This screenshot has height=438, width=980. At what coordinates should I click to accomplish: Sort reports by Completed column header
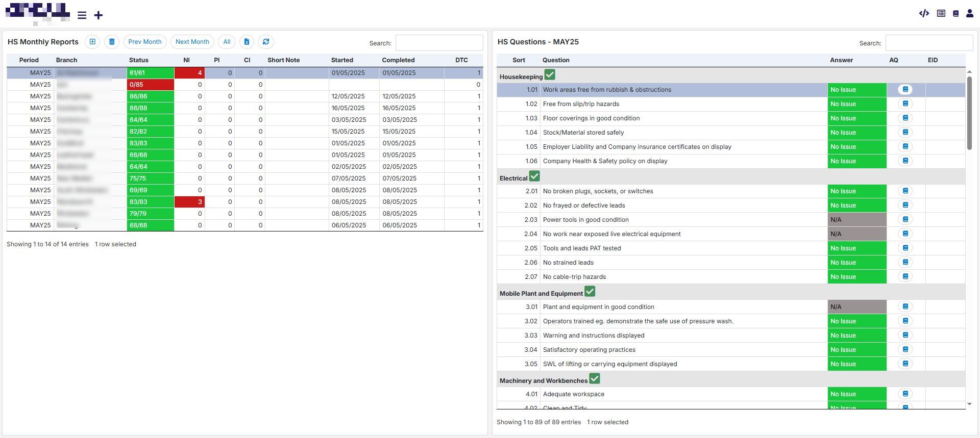[x=398, y=60]
